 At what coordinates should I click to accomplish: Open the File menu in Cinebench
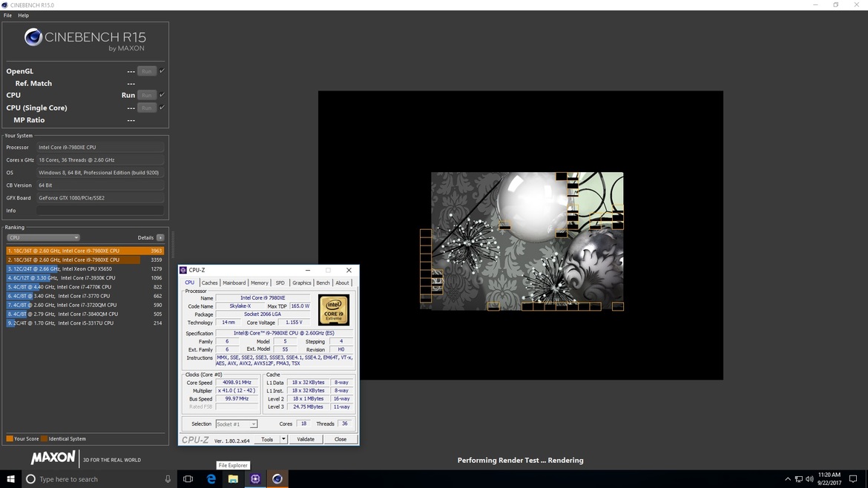click(x=7, y=16)
